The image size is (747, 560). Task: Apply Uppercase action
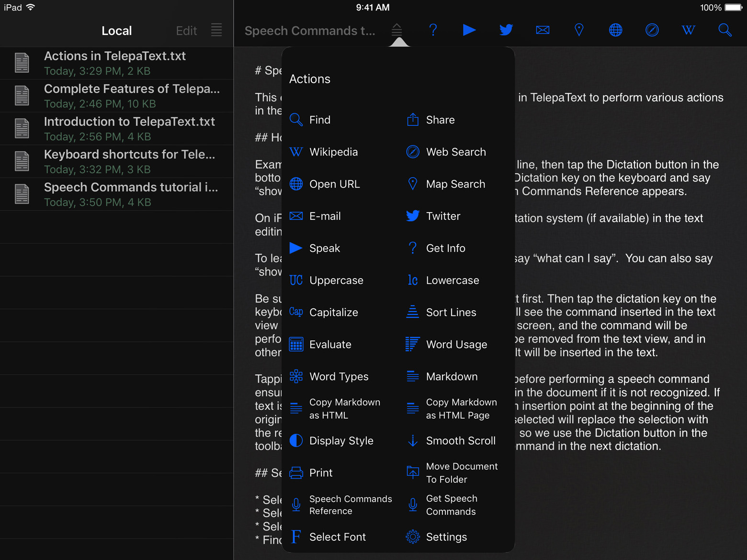coord(326,280)
